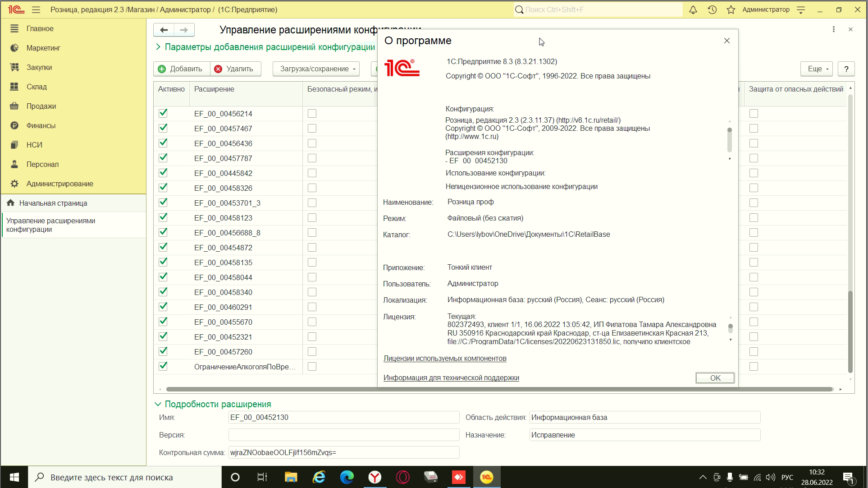Uncheck Активно for EF_00_00458326
The width and height of the screenshot is (868, 488).
click(163, 188)
